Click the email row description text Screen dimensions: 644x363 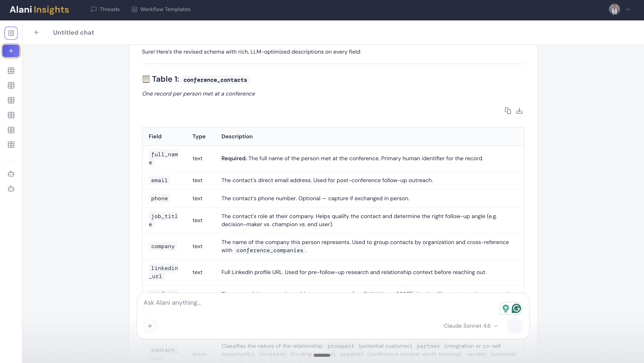tap(327, 180)
